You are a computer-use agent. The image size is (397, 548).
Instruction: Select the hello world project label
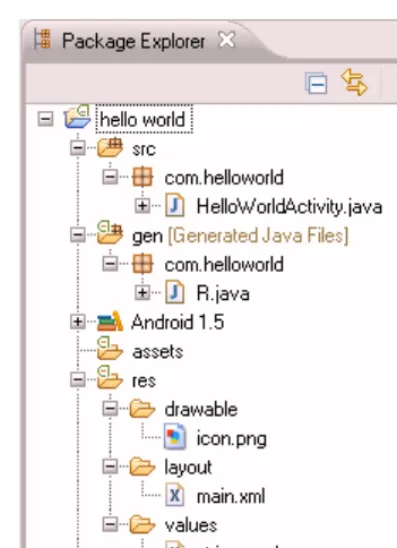coord(143,120)
